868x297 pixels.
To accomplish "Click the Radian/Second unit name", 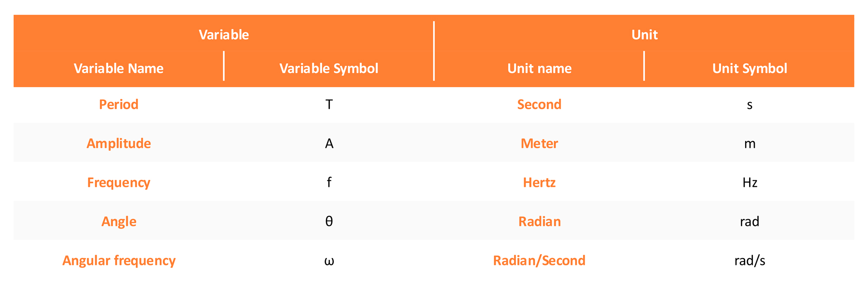I will pyautogui.click(x=539, y=261).
